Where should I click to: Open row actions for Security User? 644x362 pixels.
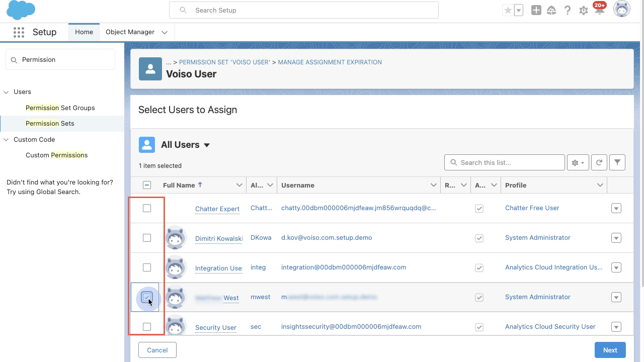pyautogui.click(x=616, y=327)
